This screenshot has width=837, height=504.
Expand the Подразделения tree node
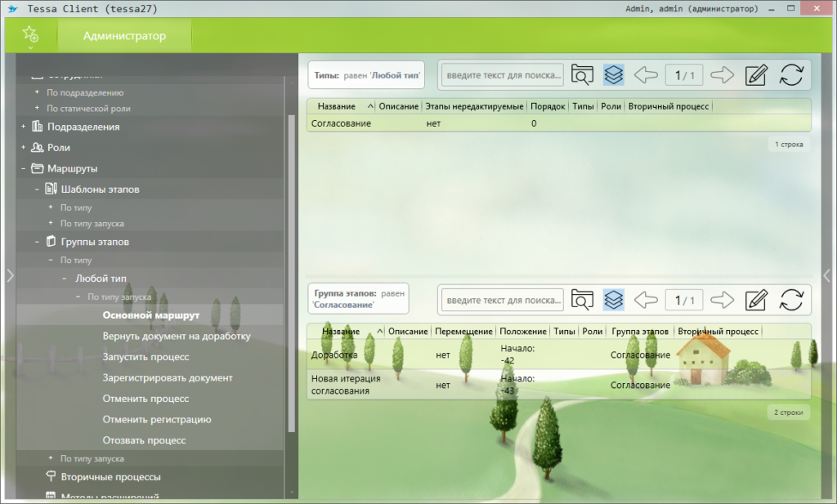tap(24, 127)
